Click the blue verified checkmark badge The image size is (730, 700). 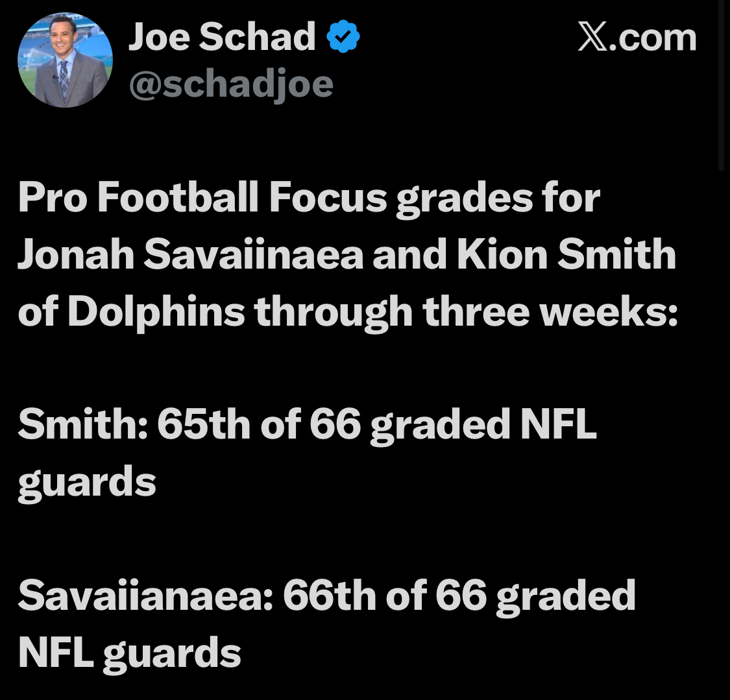click(343, 38)
